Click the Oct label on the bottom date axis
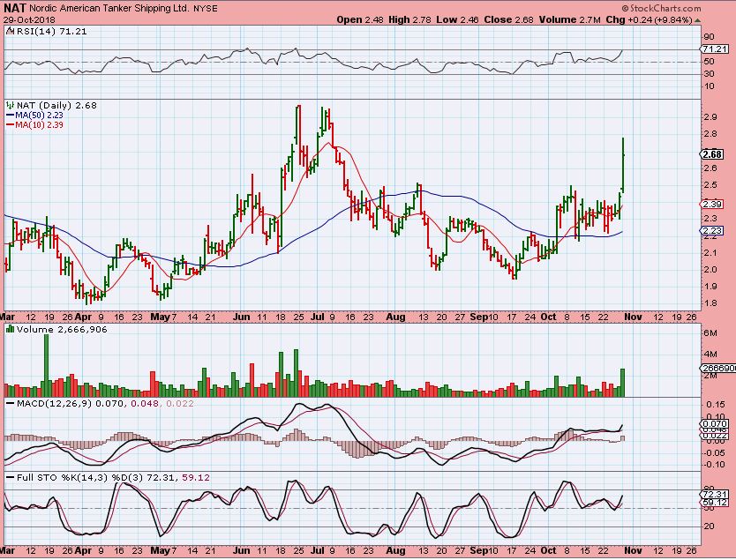 click(x=548, y=550)
